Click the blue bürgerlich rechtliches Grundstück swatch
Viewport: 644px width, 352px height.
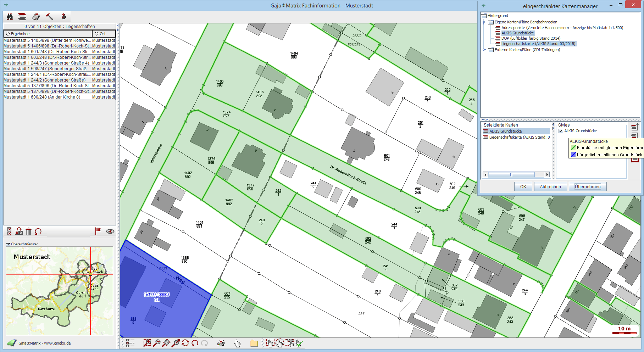pyautogui.click(x=573, y=155)
